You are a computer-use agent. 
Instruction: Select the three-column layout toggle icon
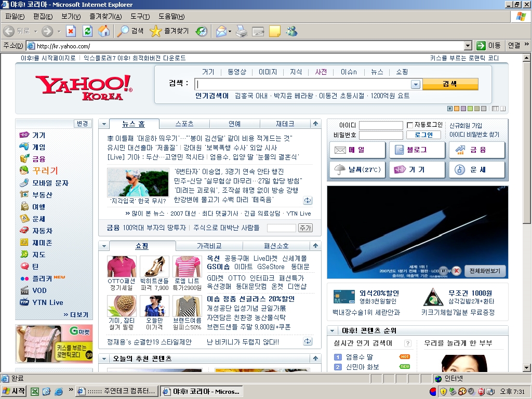click(x=495, y=109)
